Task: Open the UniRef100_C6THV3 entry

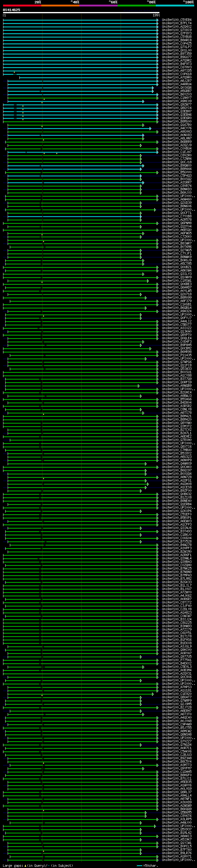Action: pos(176,67)
